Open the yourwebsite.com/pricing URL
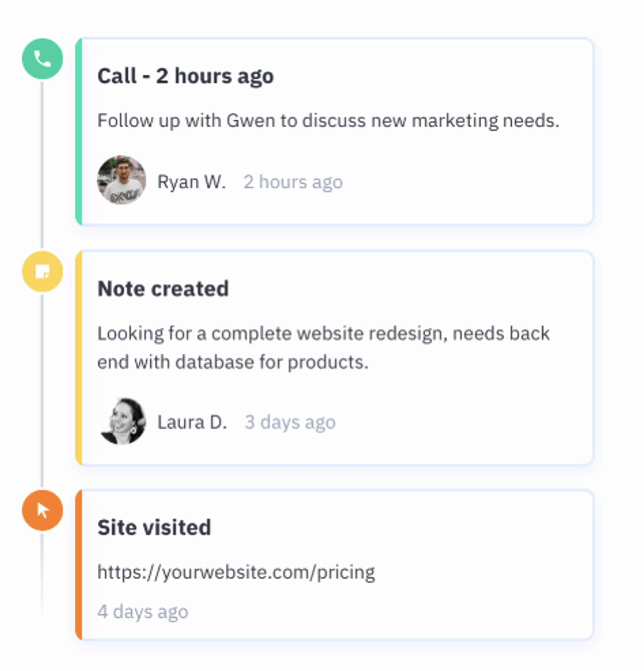The height and width of the screenshot is (671, 644). click(236, 572)
